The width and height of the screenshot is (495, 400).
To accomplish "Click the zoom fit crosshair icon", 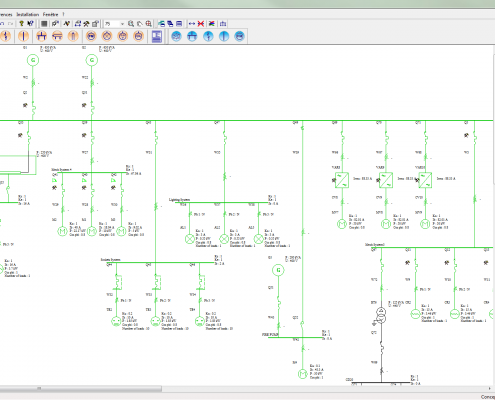I will 149,24.
